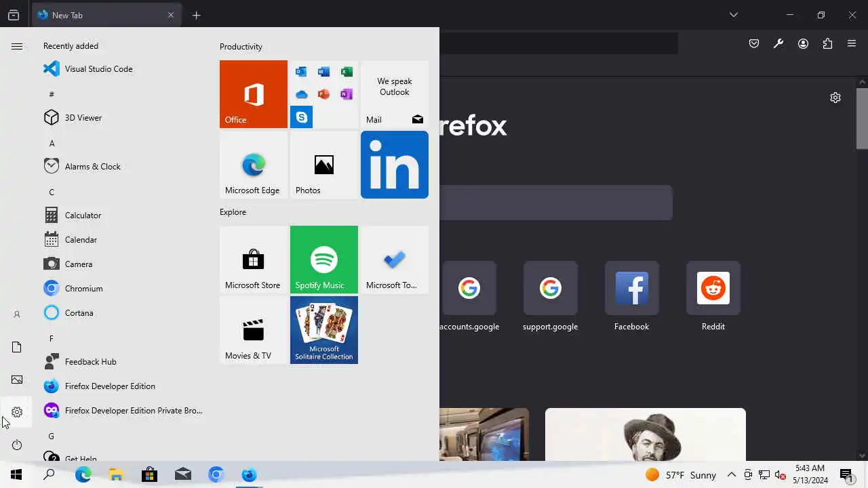Open Microsoft Store from the taskbar

point(149,474)
